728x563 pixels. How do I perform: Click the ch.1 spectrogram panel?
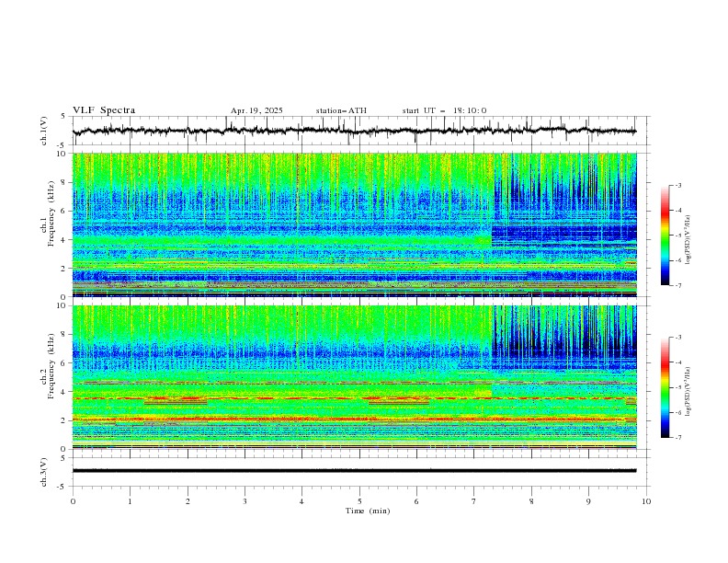point(354,224)
